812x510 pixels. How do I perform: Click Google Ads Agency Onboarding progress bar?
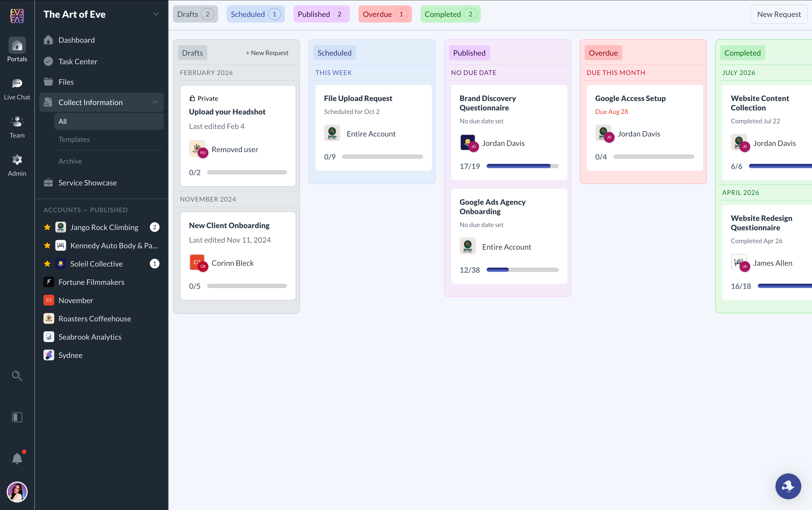(x=523, y=270)
